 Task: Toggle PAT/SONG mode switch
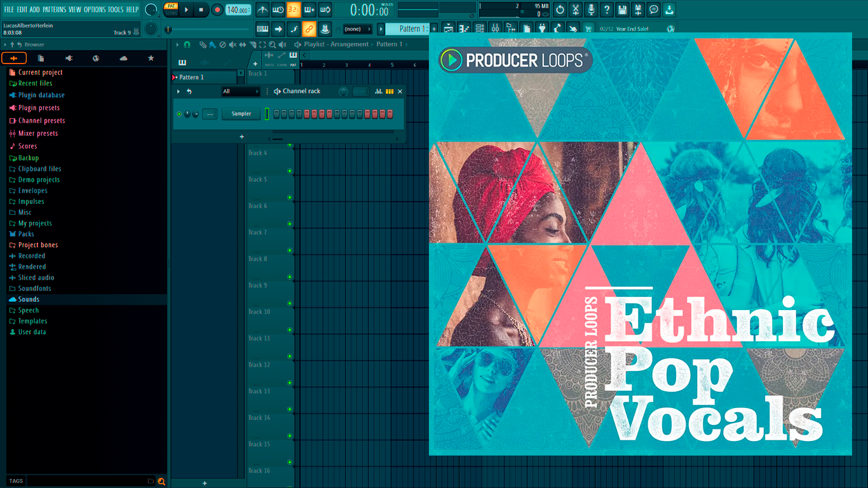pyautogui.click(x=171, y=10)
